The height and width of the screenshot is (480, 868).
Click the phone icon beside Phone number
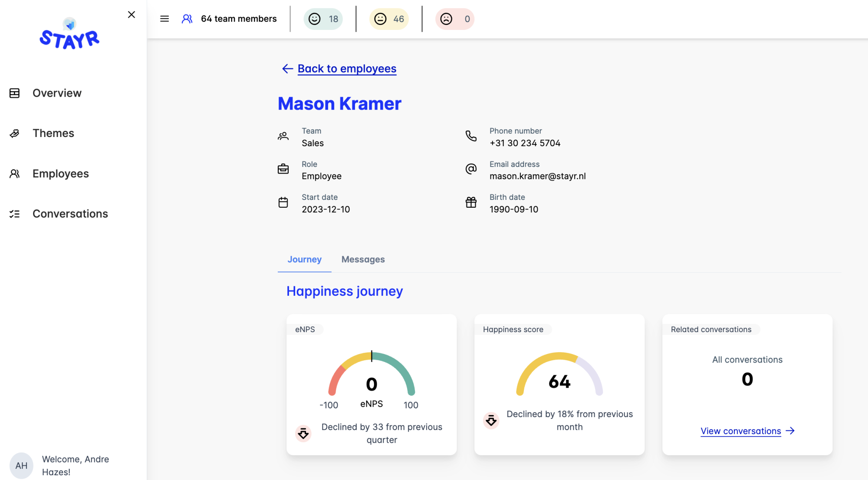(x=471, y=136)
